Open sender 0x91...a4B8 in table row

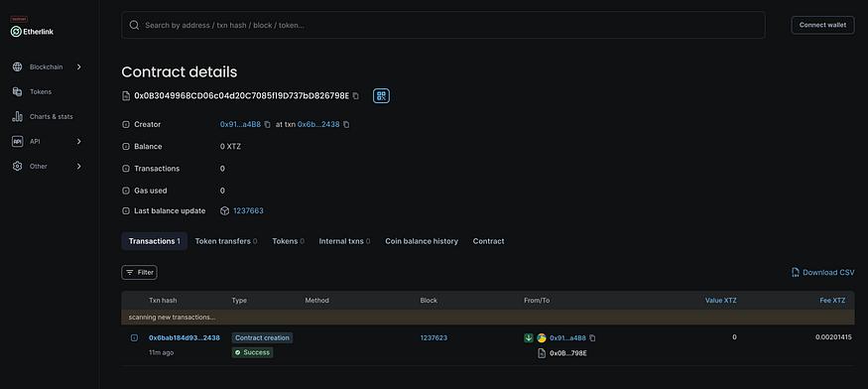tap(568, 338)
